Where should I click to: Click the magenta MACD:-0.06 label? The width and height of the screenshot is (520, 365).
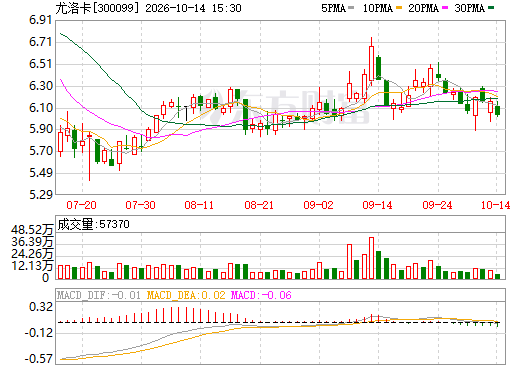point(261,295)
